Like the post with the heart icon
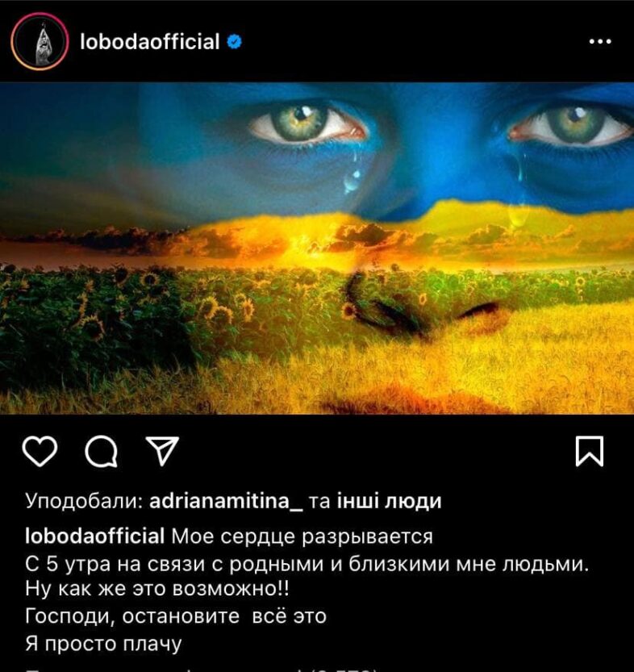The height and width of the screenshot is (672, 634). tap(40, 451)
